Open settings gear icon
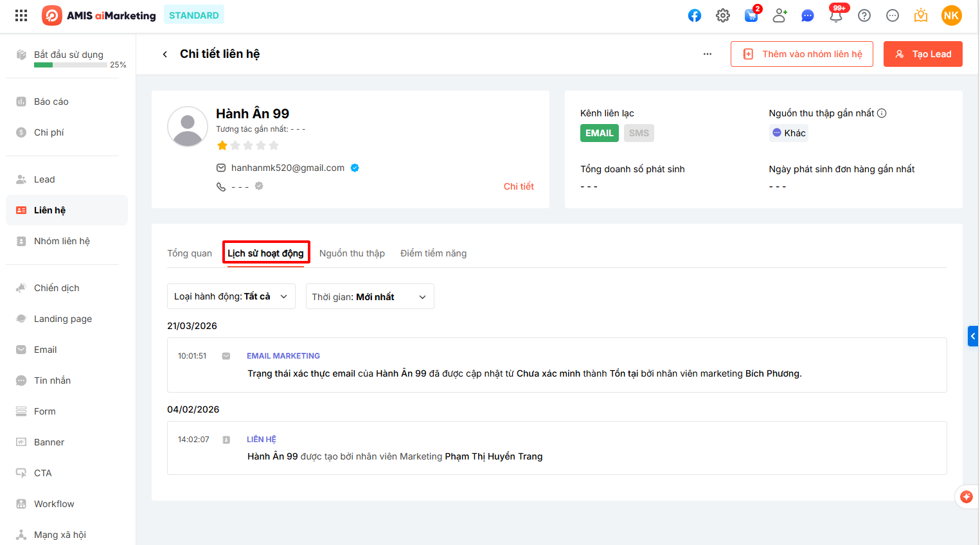980x545 pixels. (723, 15)
